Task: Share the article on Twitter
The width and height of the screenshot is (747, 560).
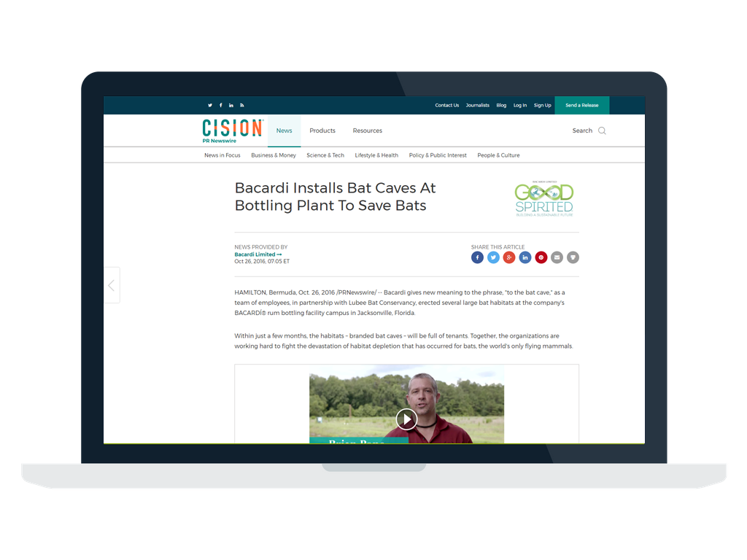Action: pos(493,257)
